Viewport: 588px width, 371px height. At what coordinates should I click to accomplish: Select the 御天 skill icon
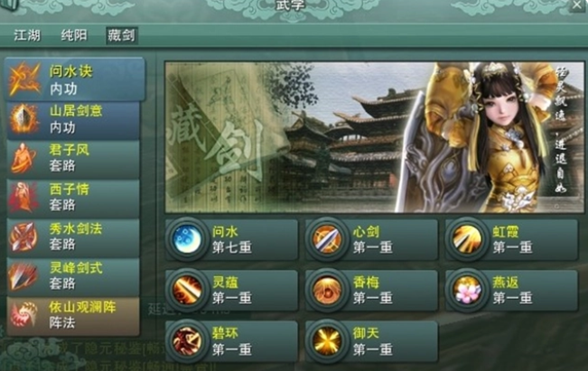point(327,341)
